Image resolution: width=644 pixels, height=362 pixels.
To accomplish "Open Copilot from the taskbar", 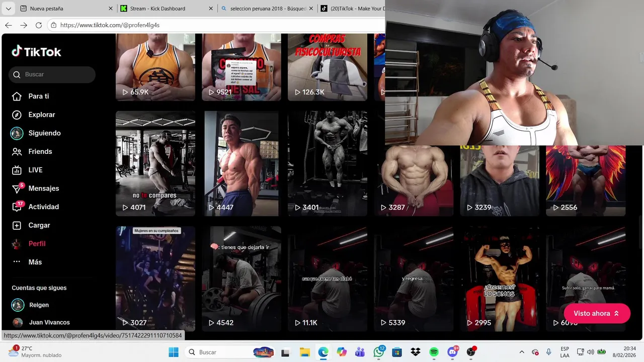I will [342, 352].
